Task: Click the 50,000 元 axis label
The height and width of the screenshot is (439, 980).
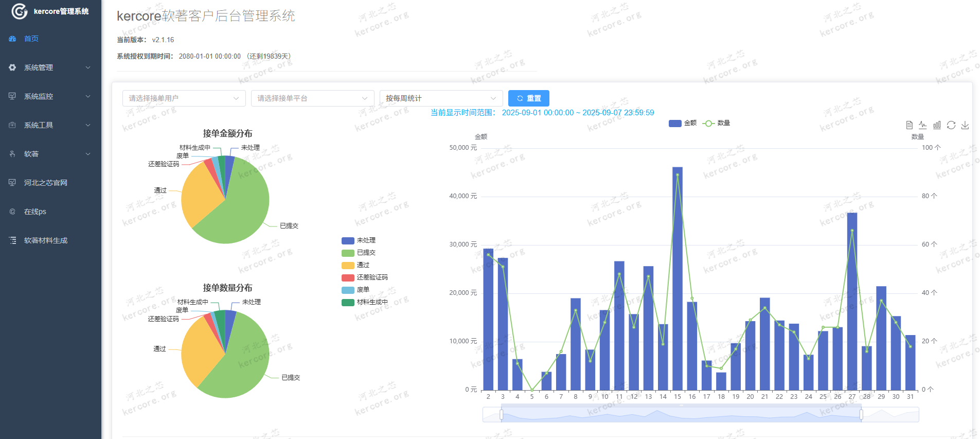Action: [x=463, y=148]
